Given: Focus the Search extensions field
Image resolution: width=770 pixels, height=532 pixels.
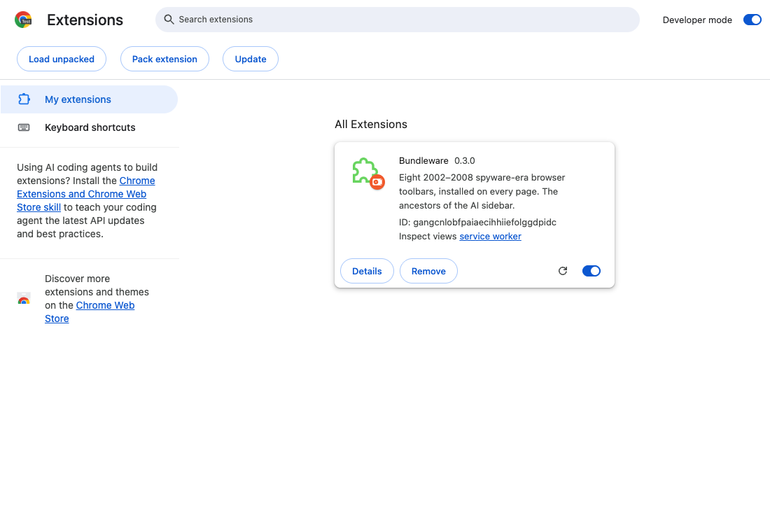Looking at the screenshot, I should [398, 20].
